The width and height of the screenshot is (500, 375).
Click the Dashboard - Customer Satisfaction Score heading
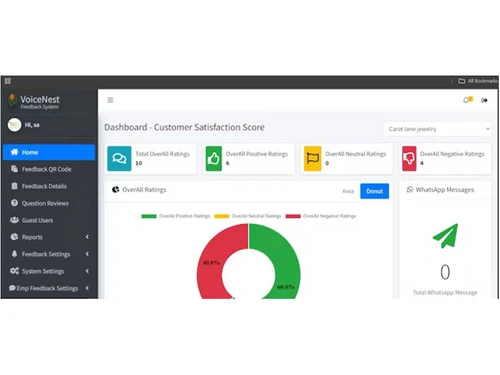[184, 127]
